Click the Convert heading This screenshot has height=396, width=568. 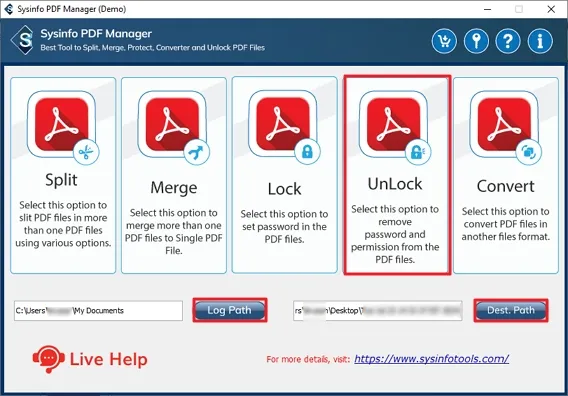tap(506, 186)
